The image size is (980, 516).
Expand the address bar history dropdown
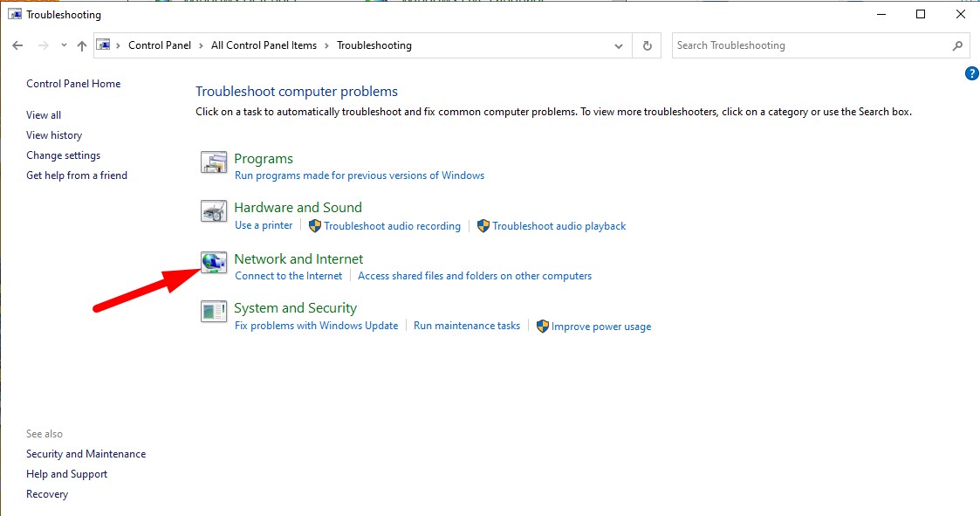(x=619, y=45)
